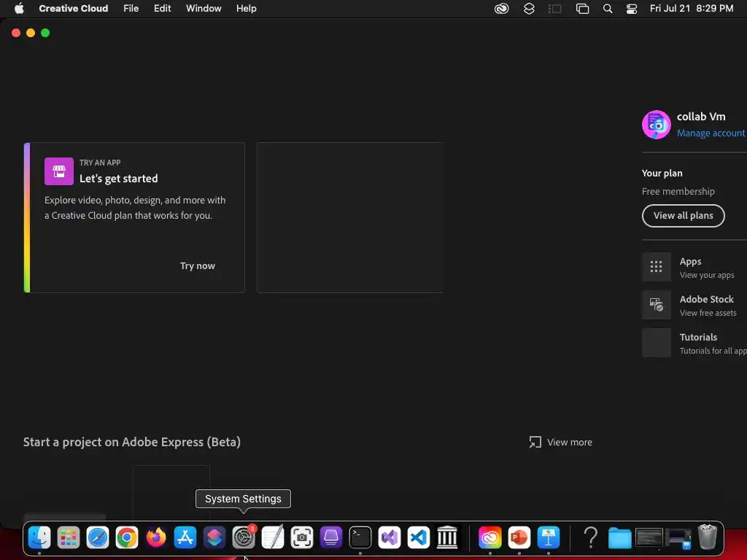Launch Visual Studio Code from dock
This screenshot has width=747, height=560.
coord(419,537)
